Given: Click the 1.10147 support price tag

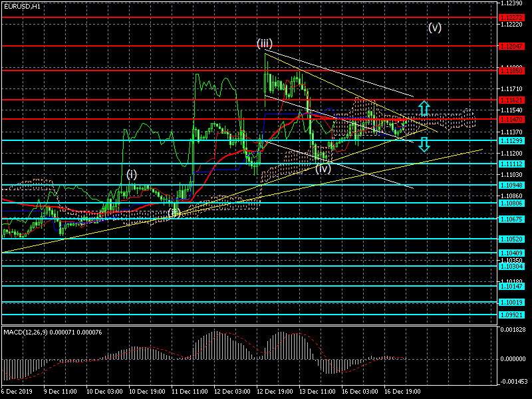Looking at the screenshot, I should click(511, 287).
